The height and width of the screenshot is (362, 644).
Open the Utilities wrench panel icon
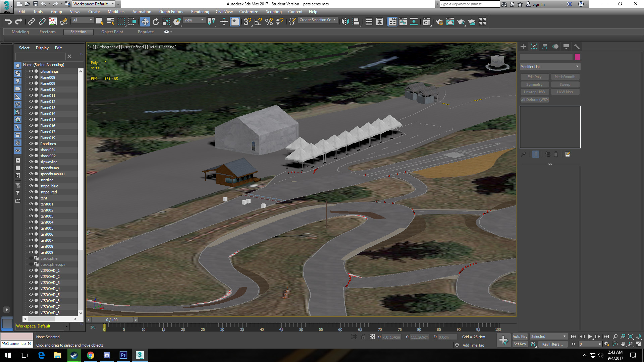coord(577,47)
